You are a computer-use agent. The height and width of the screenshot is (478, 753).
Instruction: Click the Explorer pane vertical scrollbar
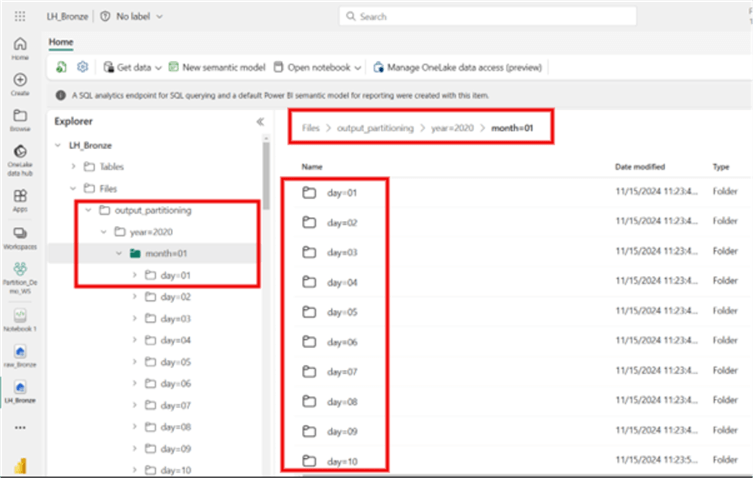[x=266, y=176]
